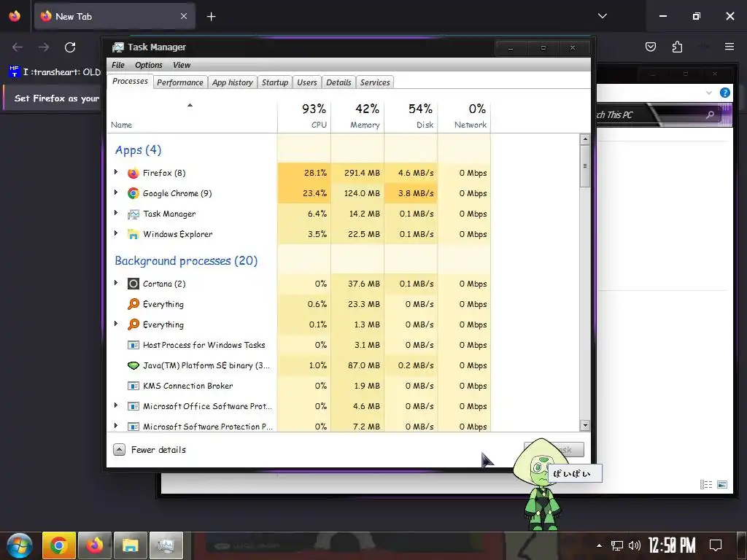Click the KMS Connection Broker icon

point(133,386)
